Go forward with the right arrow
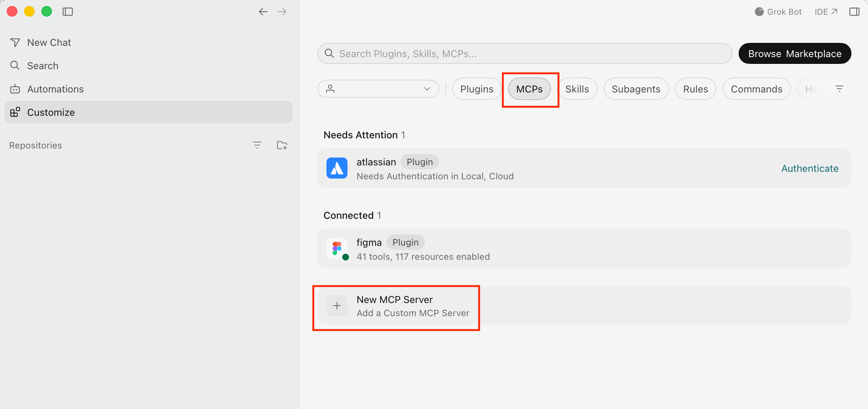This screenshot has height=409, width=868. pos(282,12)
